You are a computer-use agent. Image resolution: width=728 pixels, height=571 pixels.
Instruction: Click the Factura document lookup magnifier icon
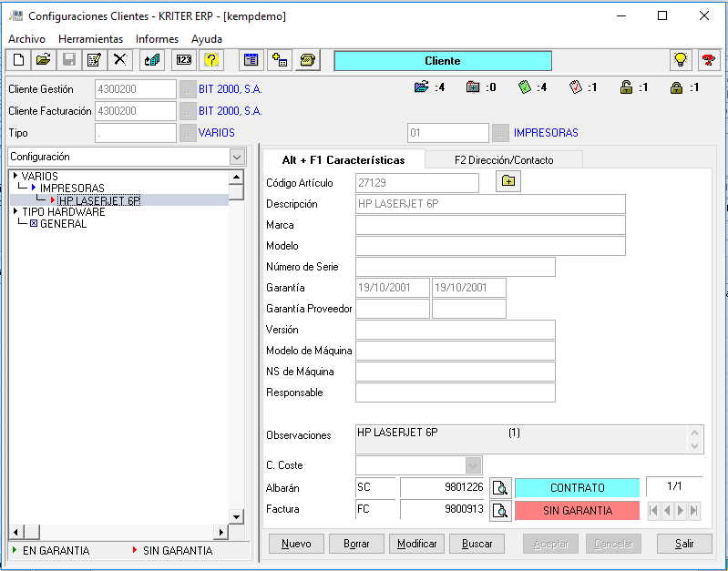[x=500, y=511]
